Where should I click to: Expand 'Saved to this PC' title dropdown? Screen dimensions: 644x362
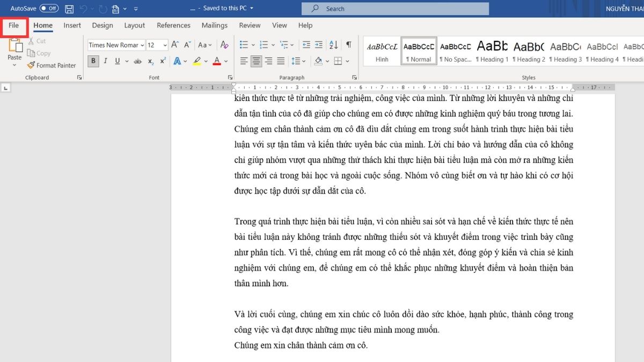252,9
